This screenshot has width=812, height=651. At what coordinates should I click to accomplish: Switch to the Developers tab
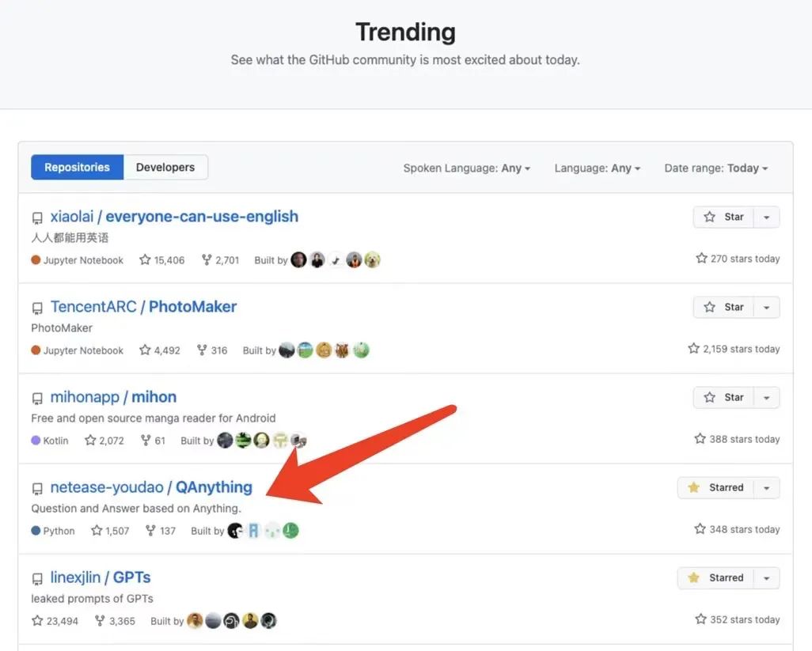pyautogui.click(x=165, y=167)
